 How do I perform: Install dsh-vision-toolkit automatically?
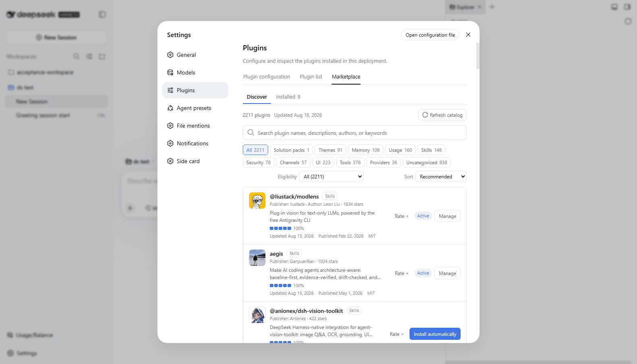435,334
